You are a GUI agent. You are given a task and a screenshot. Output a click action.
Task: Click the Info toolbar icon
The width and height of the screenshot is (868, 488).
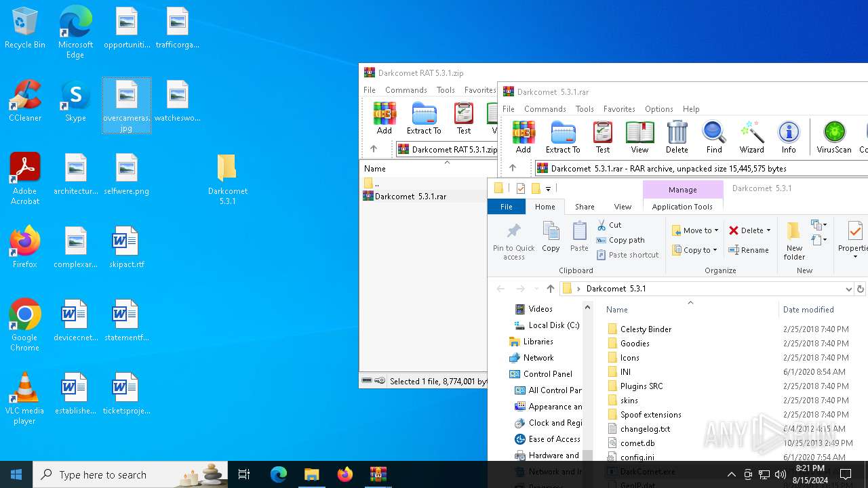[x=789, y=138]
